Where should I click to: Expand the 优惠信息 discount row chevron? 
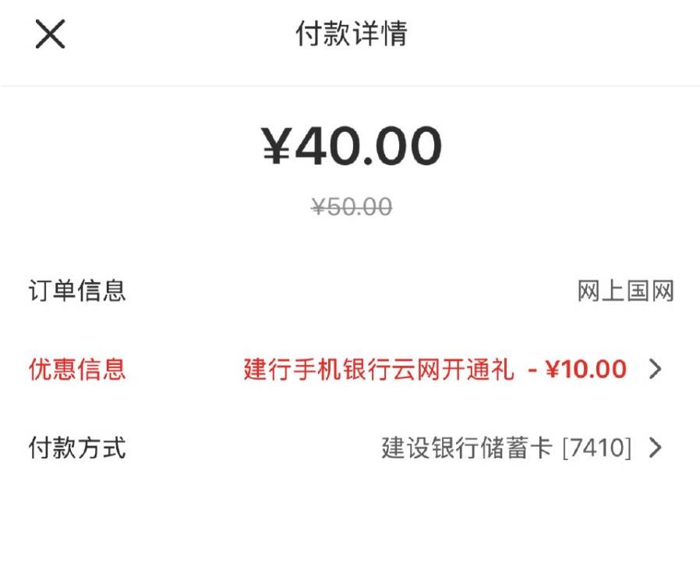655,369
